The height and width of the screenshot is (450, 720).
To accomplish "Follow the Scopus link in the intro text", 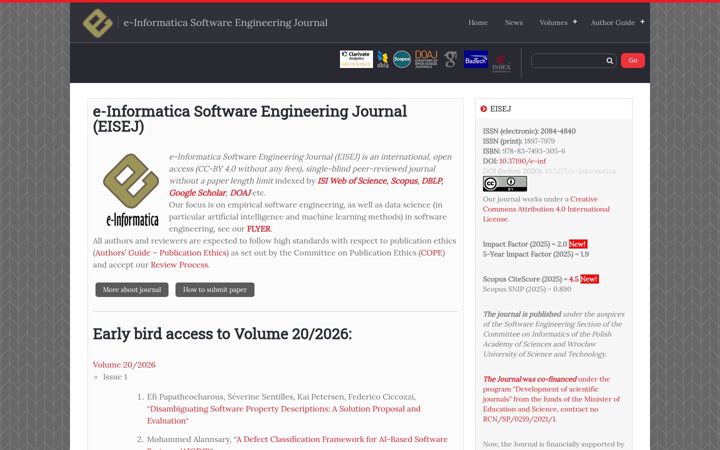I will [x=404, y=181].
